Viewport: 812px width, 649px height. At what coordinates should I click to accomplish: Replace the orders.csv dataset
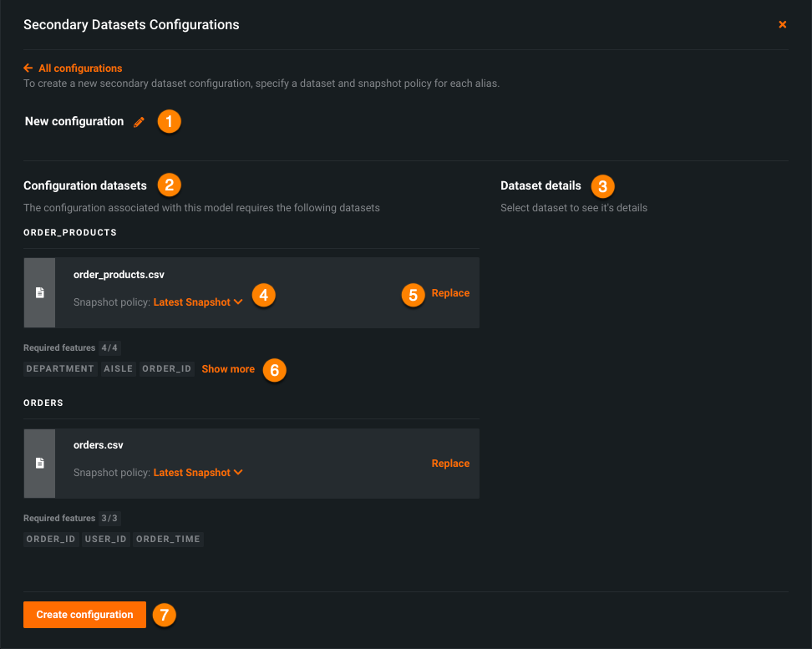(450, 464)
